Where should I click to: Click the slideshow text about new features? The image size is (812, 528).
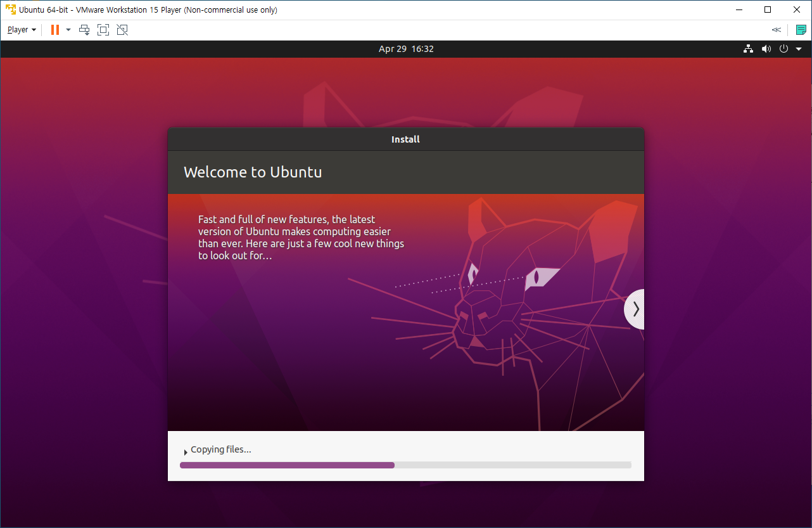[x=301, y=238]
